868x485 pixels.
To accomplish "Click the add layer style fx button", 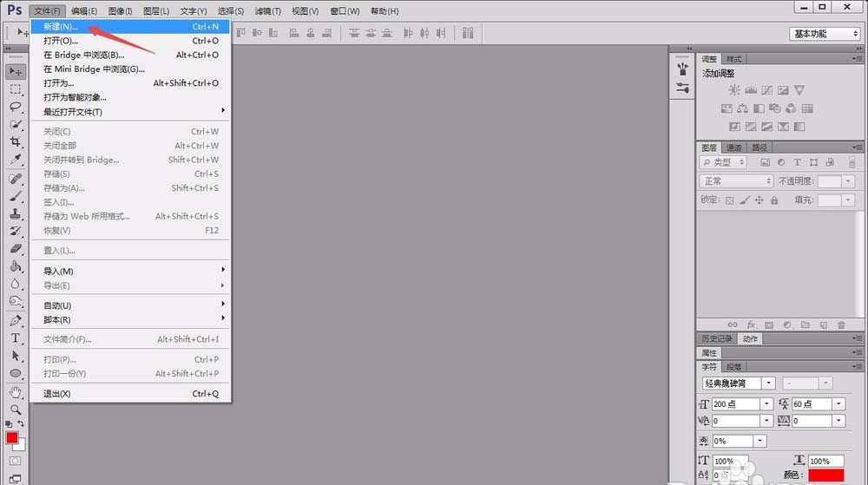I will coord(751,324).
